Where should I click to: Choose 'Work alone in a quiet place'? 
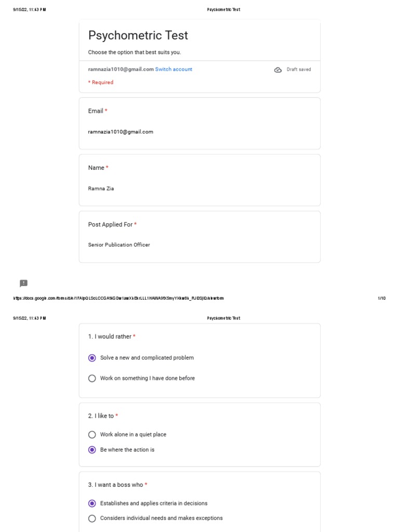(92, 434)
